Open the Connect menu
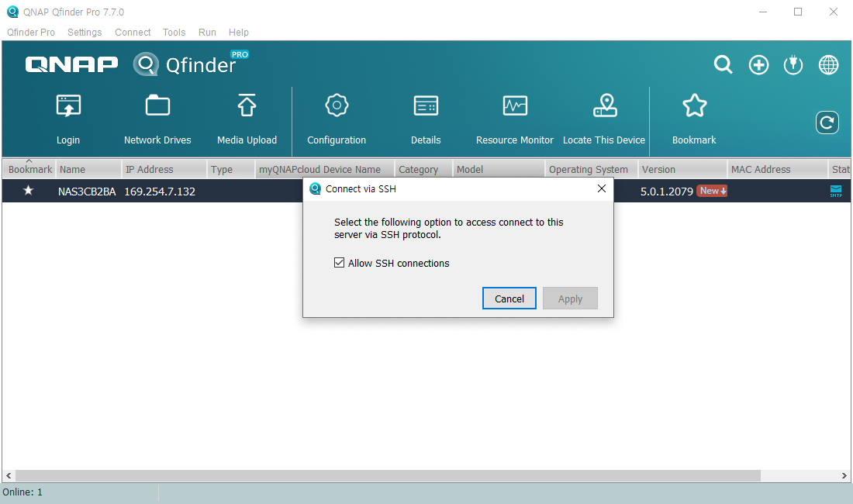 click(x=133, y=33)
